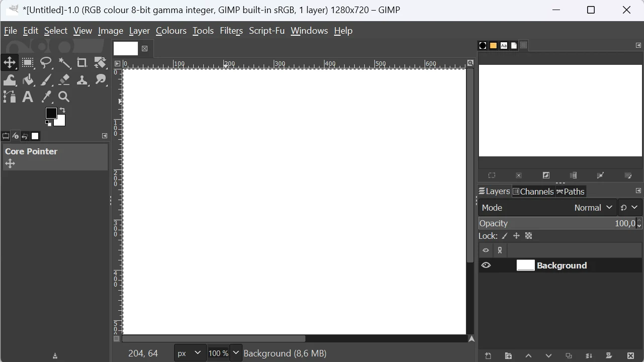Switch to the Layers tab
The image size is (644, 362).
(x=494, y=192)
